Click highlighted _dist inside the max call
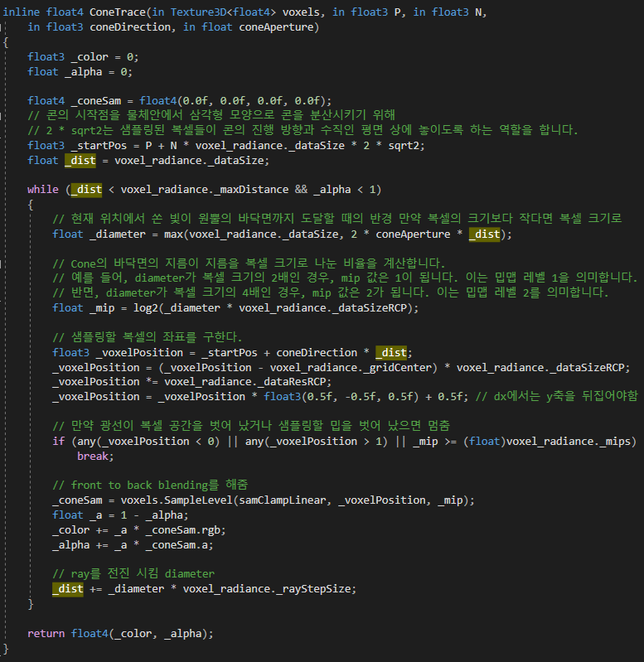Image resolution: width=644 pixels, height=662 pixels. click(x=484, y=234)
